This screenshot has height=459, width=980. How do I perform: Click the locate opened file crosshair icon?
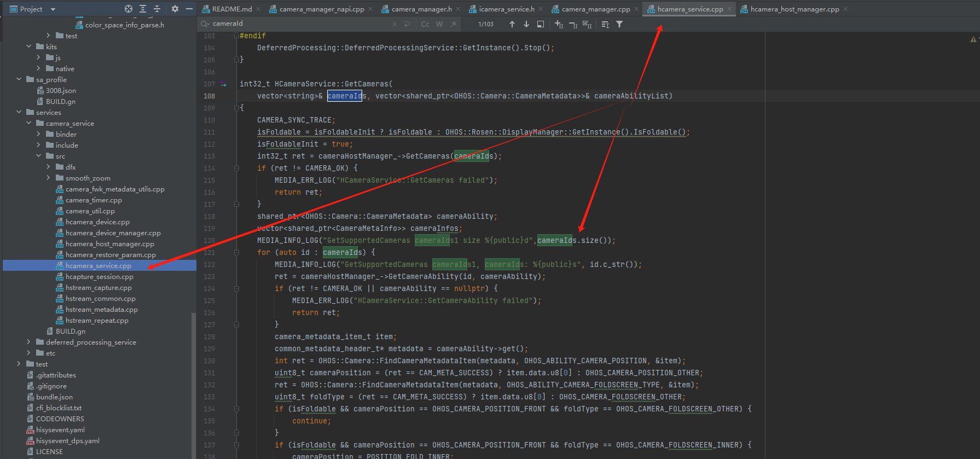click(x=129, y=9)
